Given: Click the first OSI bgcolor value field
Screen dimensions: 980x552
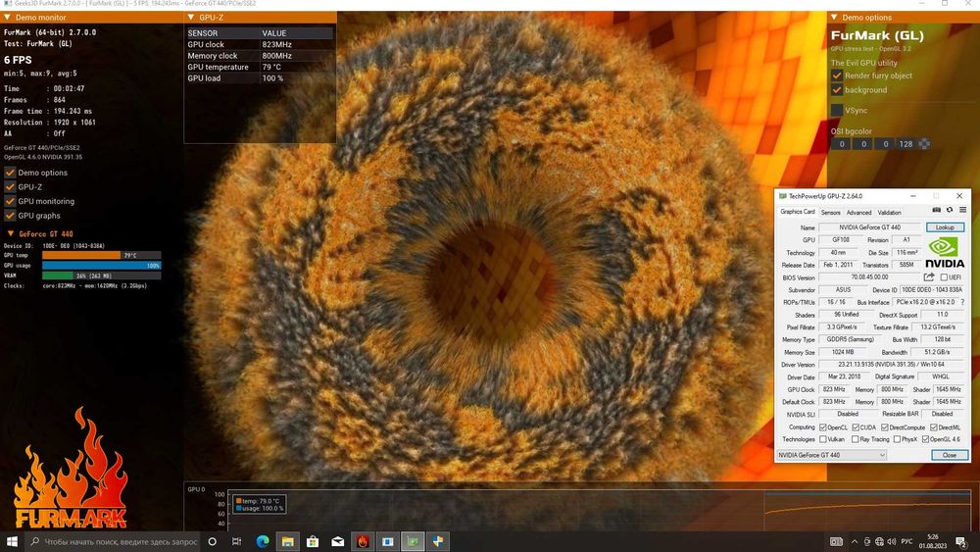Looking at the screenshot, I should coord(841,144).
